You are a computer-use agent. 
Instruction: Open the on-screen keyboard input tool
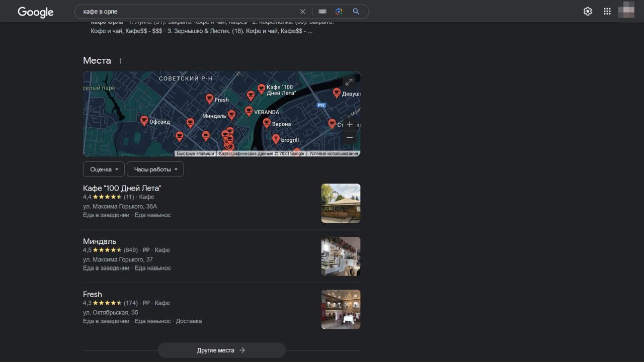click(x=323, y=12)
